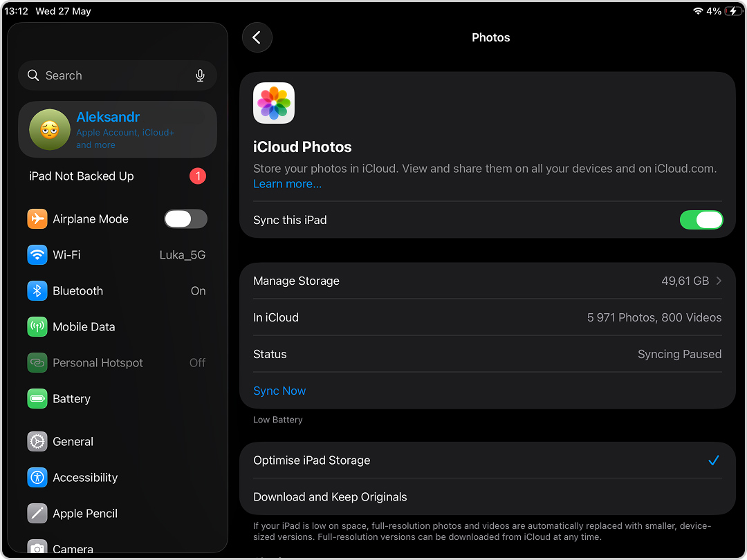Tap the back chevron button
This screenshot has width=747, height=560.
pyautogui.click(x=257, y=37)
